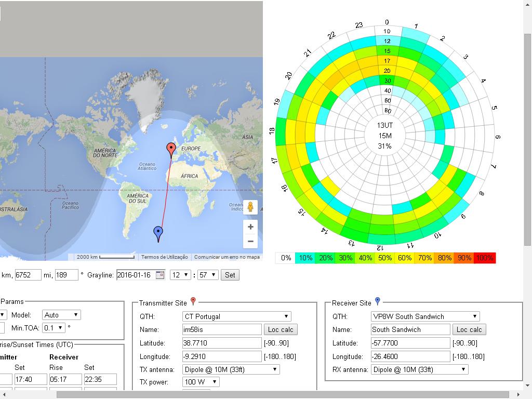This screenshot has height=399, width=532.
Task: Click the 100% red legend swatch
Action: (484, 258)
